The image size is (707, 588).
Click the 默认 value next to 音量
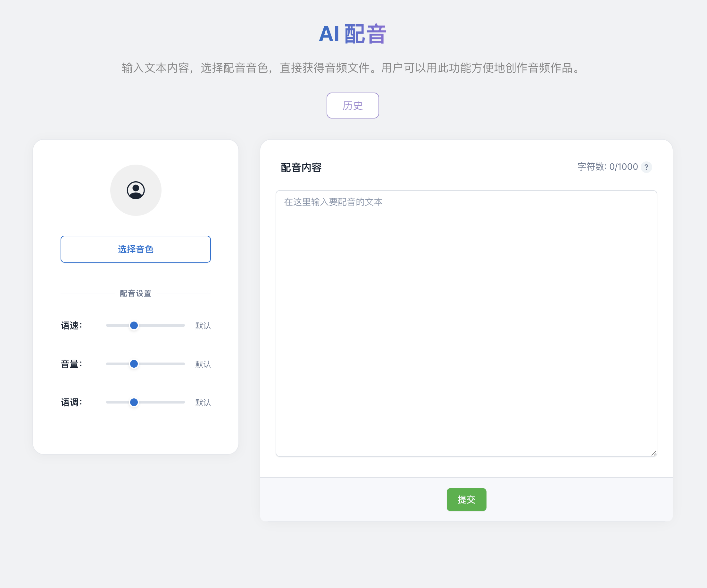coord(203,364)
